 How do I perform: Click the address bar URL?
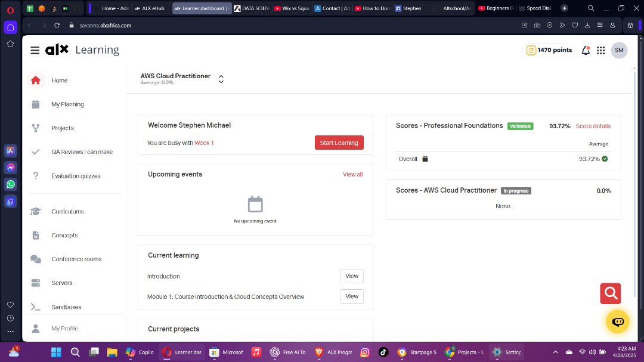pyautogui.click(x=106, y=26)
